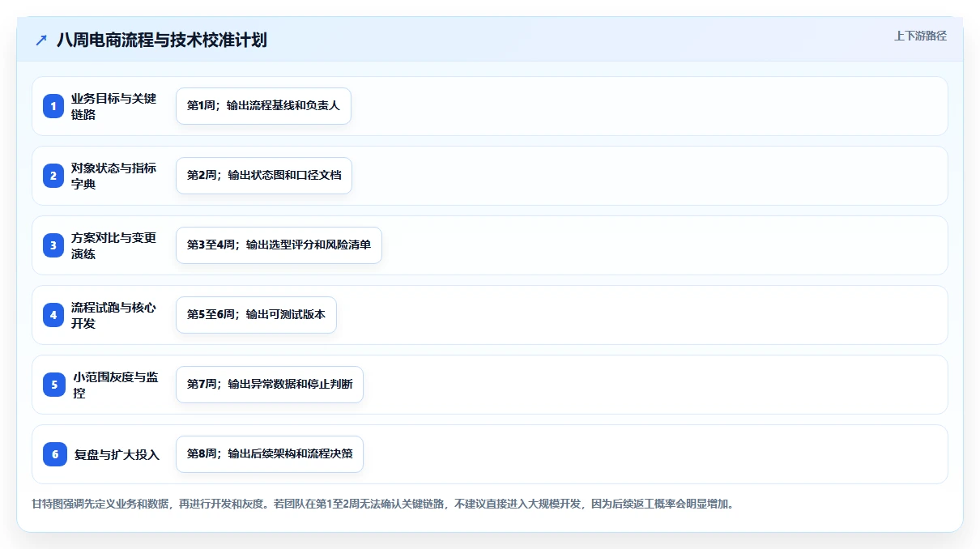The height and width of the screenshot is (549, 980).
Task: Click the label 方案对比与变更演练
Action: pos(113,245)
